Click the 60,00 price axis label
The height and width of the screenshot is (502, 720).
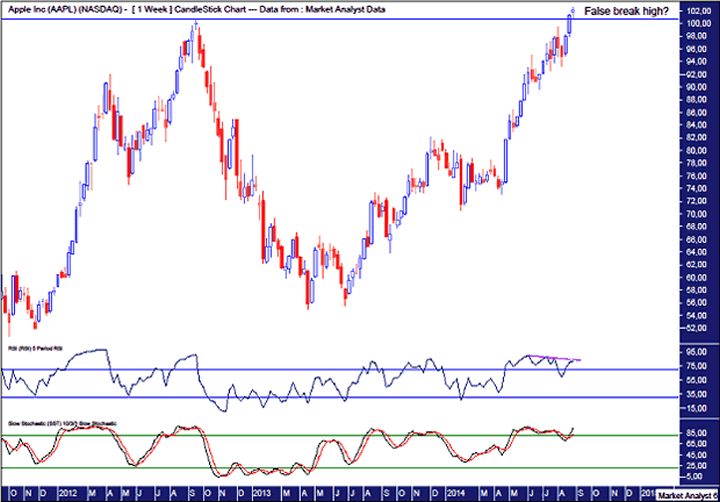(x=697, y=277)
